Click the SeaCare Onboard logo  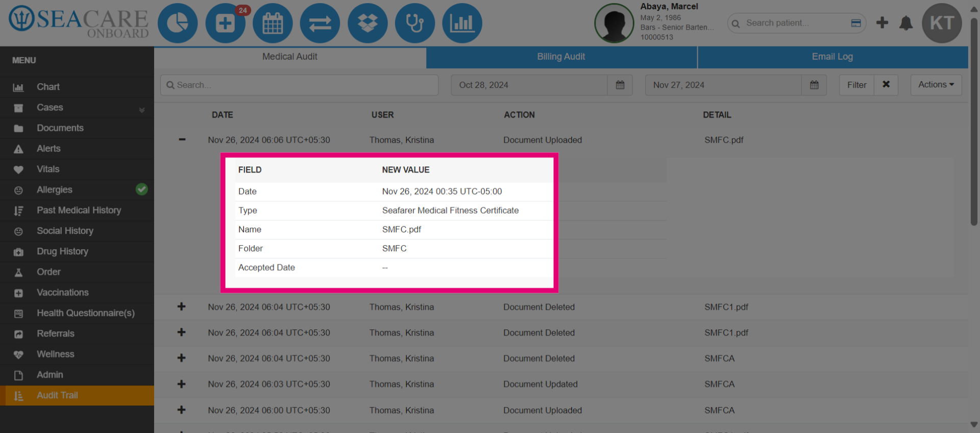coord(79,23)
